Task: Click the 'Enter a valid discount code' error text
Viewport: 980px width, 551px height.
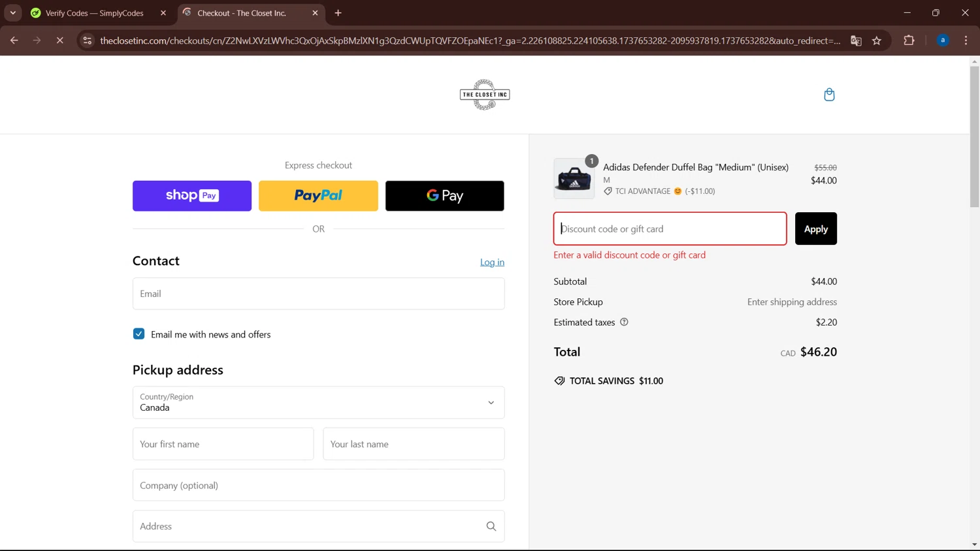Action: click(630, 255)
